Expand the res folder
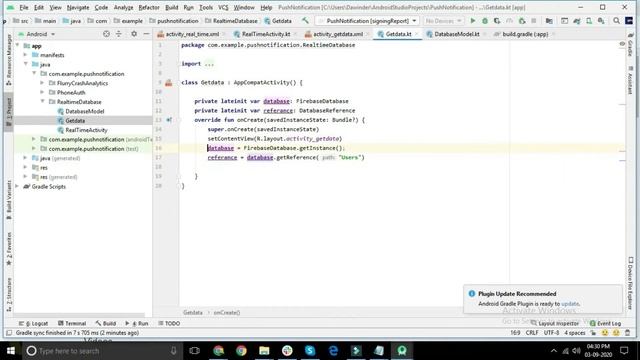640x360 pixels. pos(25,167)
